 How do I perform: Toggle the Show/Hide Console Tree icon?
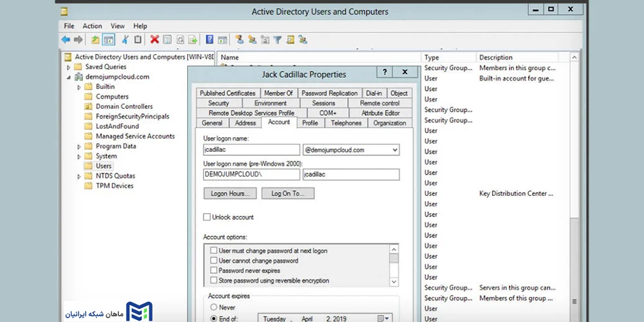click(108, 39)
